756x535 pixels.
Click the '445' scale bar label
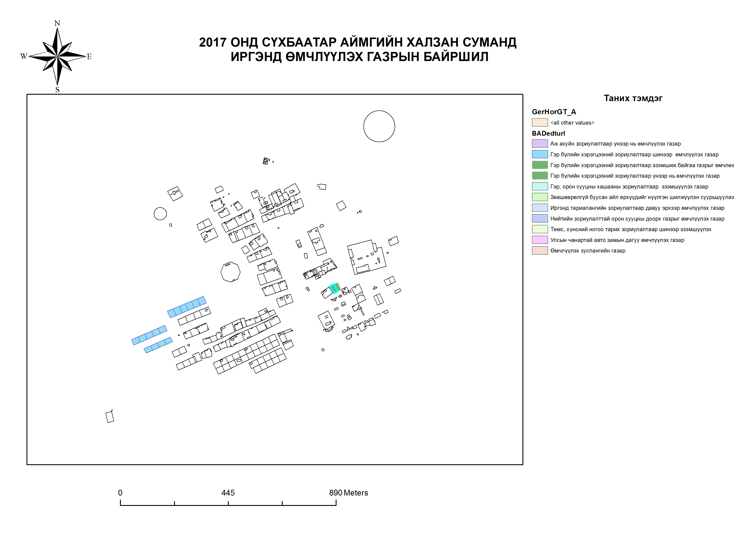(x=228, y=493)
